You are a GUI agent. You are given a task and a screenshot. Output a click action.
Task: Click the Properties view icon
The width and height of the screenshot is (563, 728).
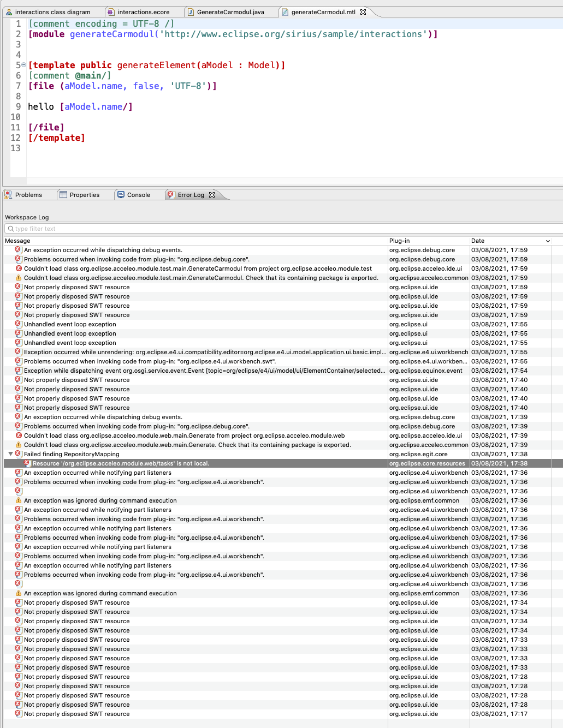click(63, 195)
